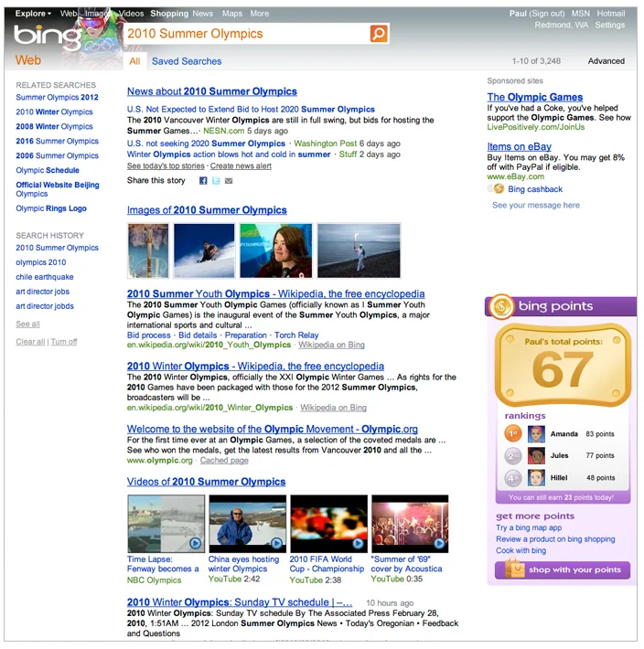Open Settings in the header
Screen dimensions: 644x649
click(x=609, y=26)
